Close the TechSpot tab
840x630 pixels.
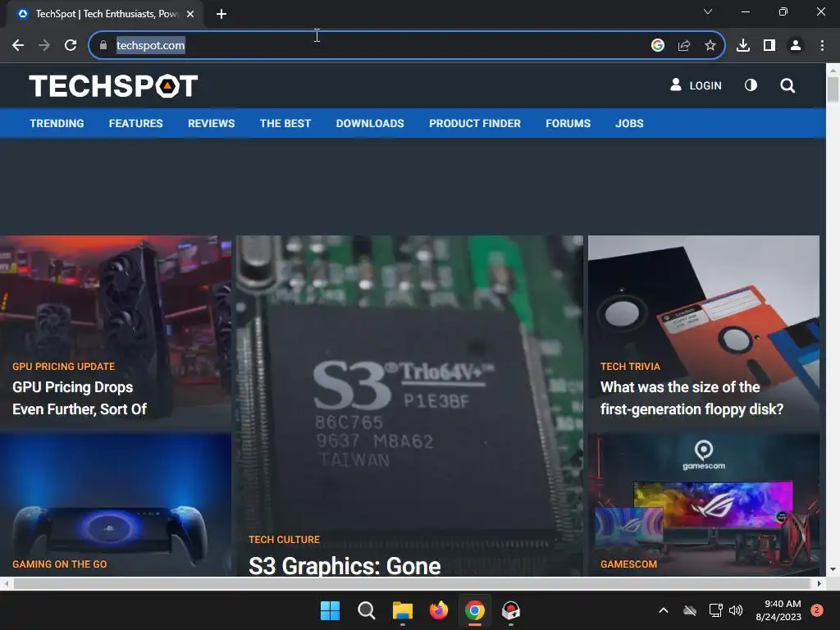point(190,14)
